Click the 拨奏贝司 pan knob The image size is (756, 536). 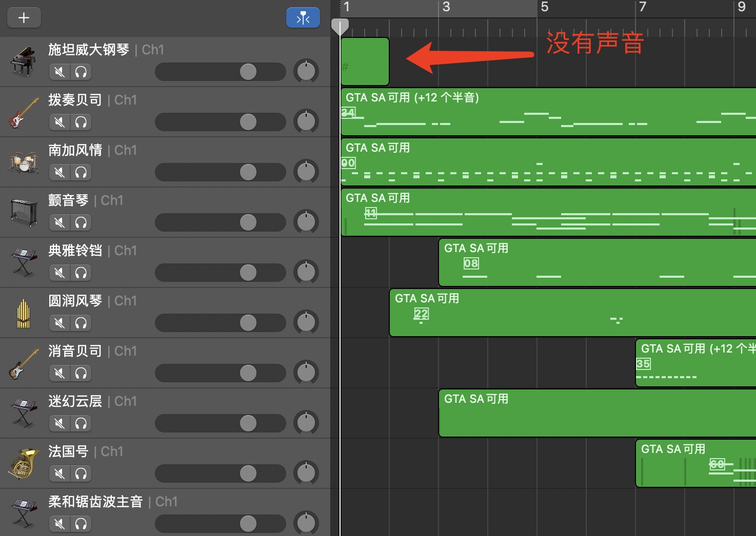tap(306, 122)
